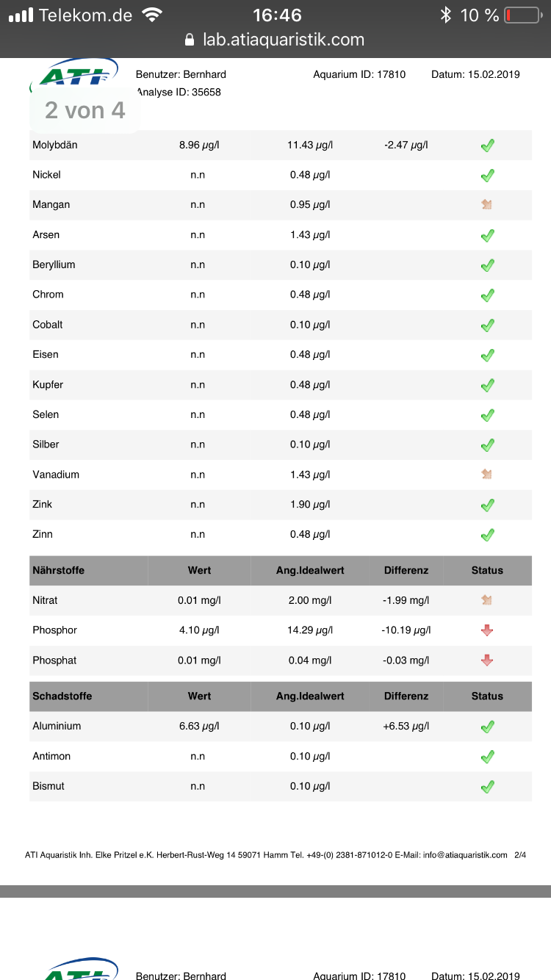
Task: Click the Ang.Idealwert column header under Nährstoffe
Action: tap(310, 570)
